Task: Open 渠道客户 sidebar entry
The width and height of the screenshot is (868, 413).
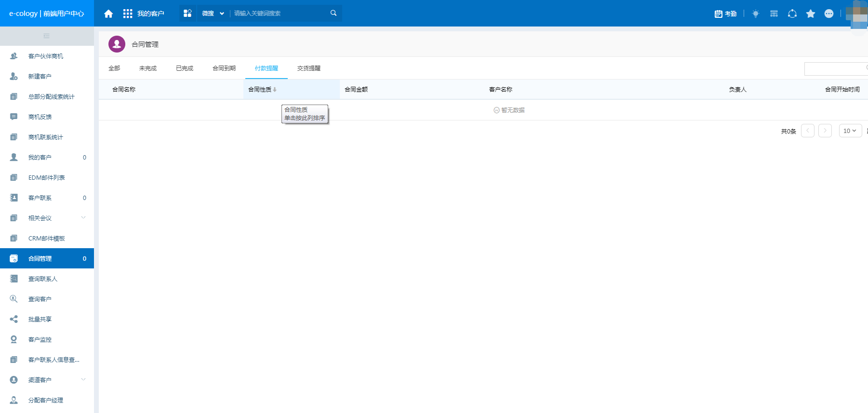Action: pos(47,380)
